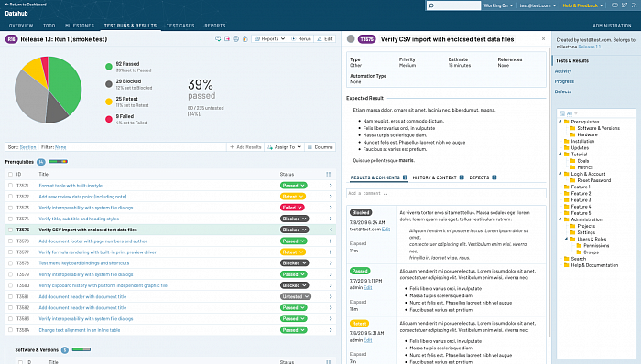Open the History & Context tab
The height and width of the screenshot is (364, 641).
coord(438,177)
